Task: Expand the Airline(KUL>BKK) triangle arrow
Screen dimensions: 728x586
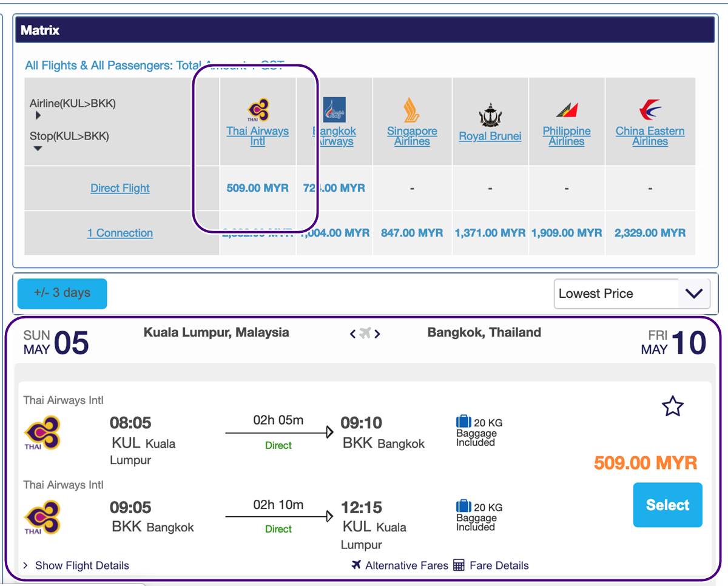Action: 38,115
